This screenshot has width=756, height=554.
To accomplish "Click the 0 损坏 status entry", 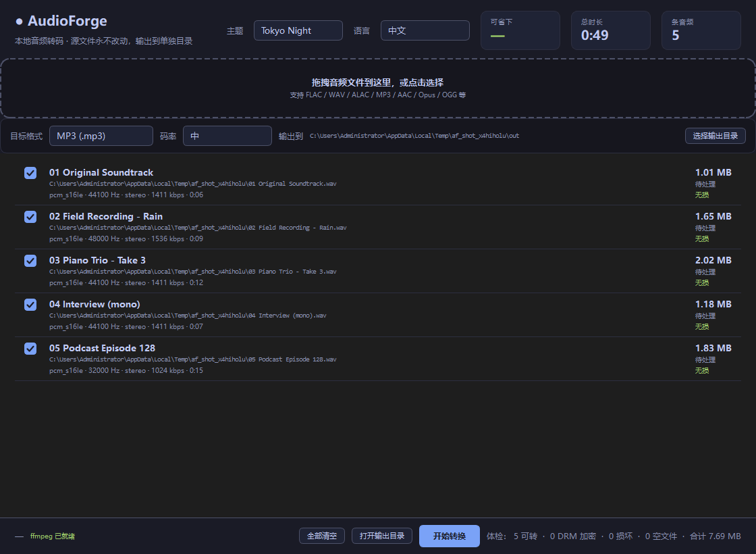I will click(620, 536).
